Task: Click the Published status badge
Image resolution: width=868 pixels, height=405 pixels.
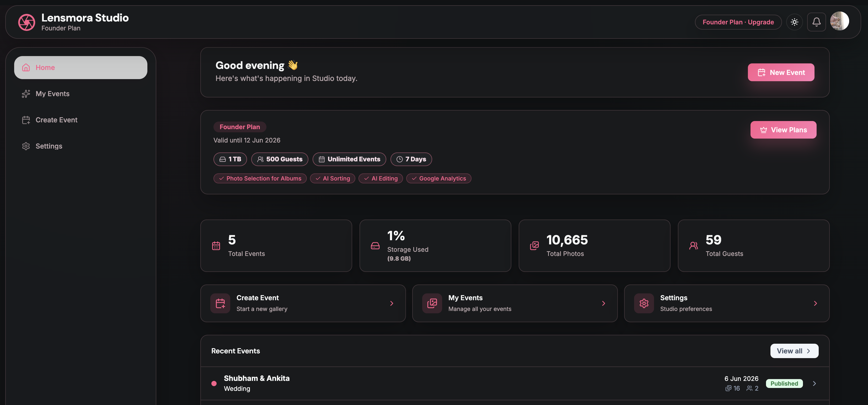Action: 784,384
